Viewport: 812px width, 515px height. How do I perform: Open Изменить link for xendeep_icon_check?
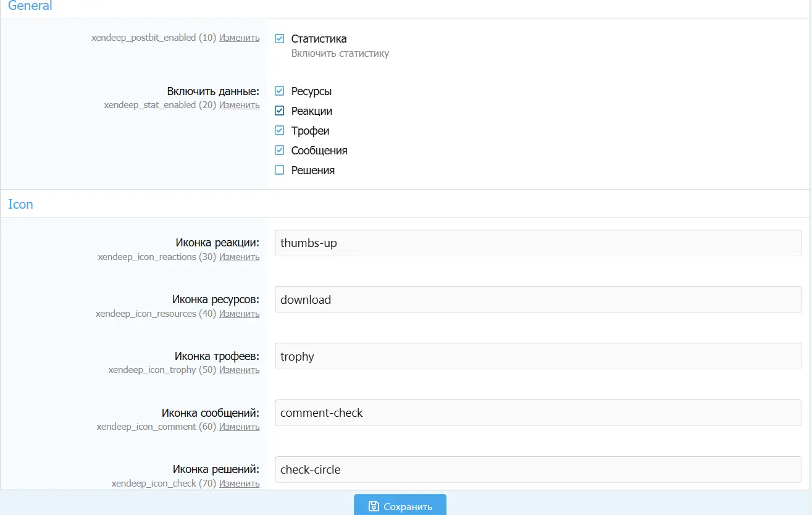tap(239, 484)
